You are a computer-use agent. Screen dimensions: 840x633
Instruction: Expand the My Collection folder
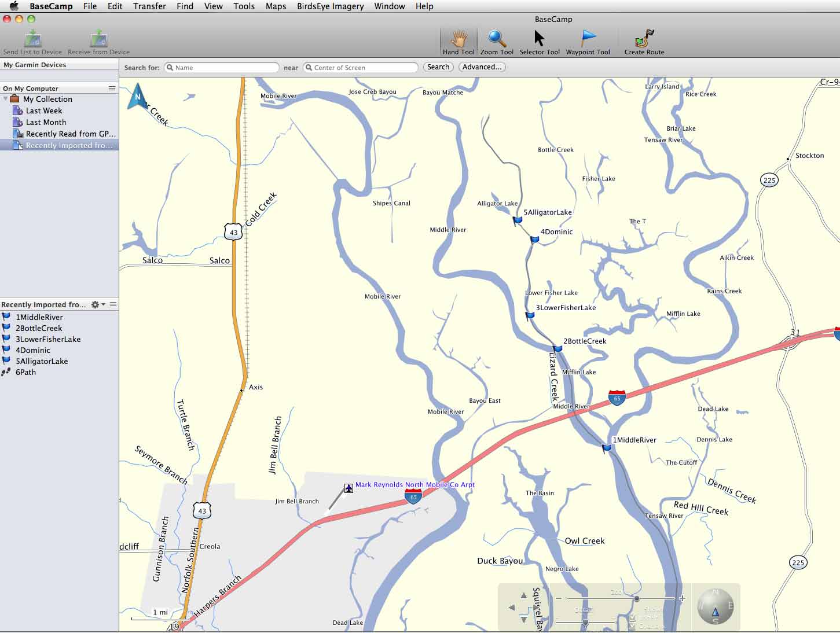pos(6,99)
